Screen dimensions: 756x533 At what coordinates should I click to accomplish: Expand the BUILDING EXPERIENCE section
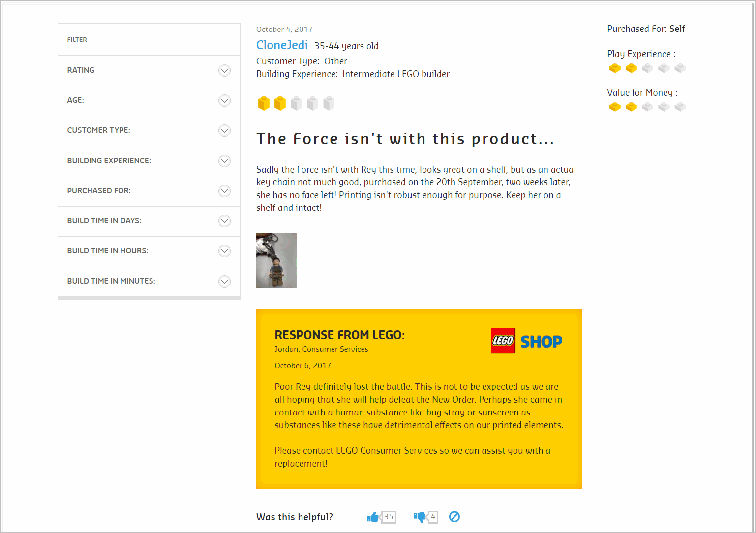pos(224,161)
